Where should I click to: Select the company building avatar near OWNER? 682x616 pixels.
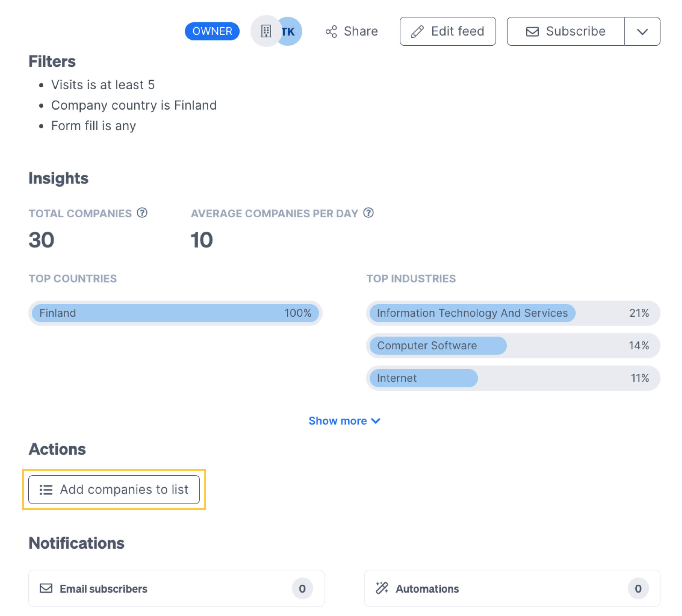[266, 31]
